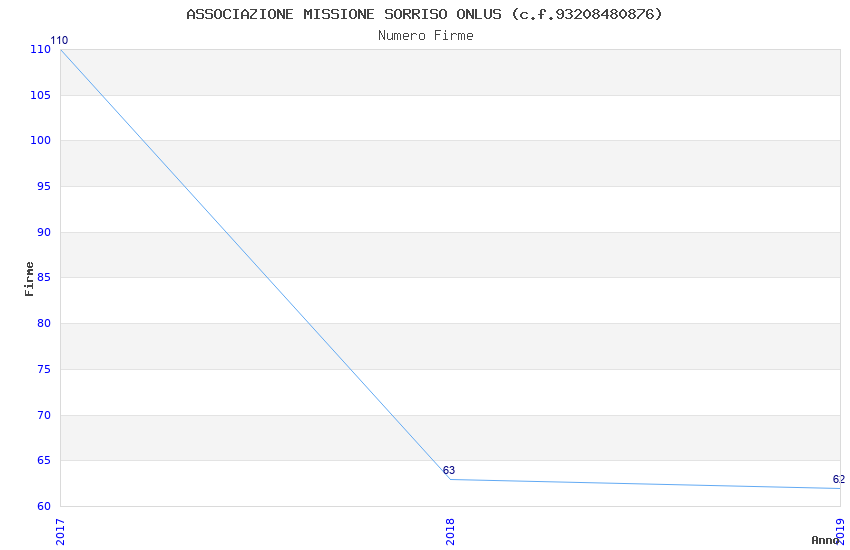Click the data label 63 at 2018
The width and height of the screenshot is (850, 550).
(449, 470)
